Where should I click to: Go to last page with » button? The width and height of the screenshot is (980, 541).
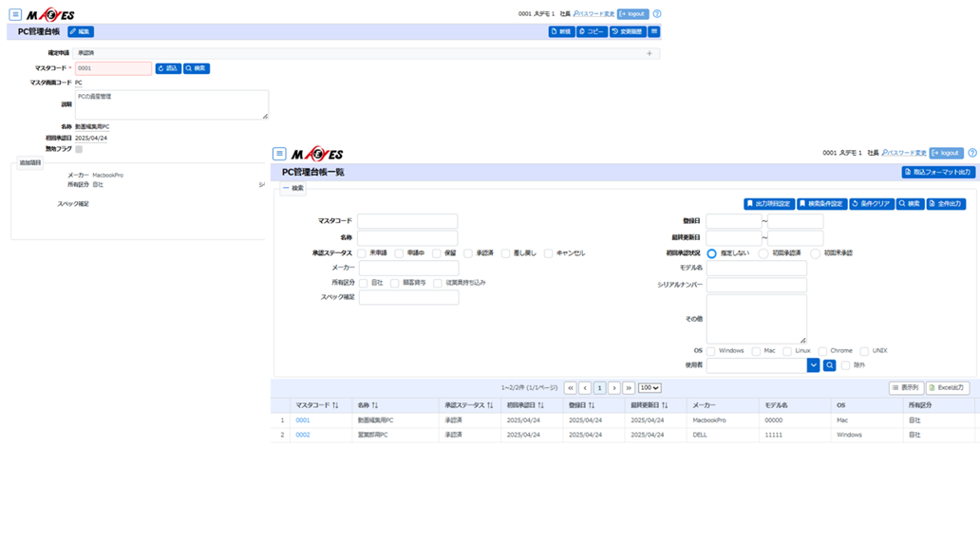point(629,388)
